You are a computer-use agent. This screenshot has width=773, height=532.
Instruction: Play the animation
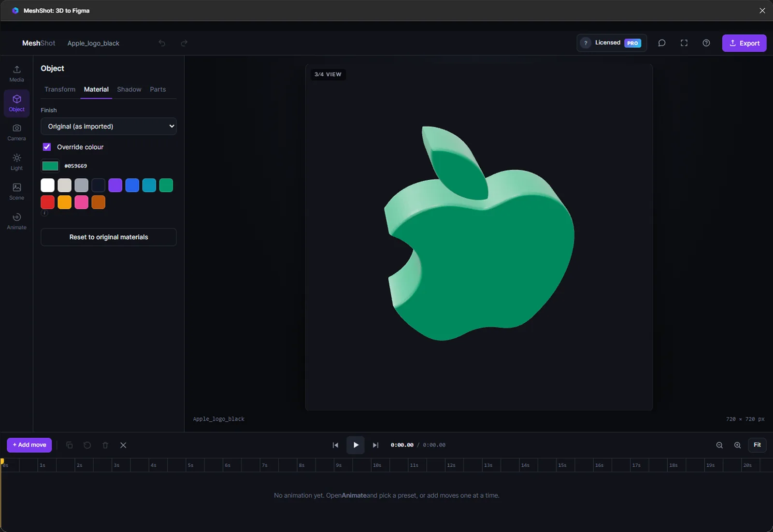(356, 445)
